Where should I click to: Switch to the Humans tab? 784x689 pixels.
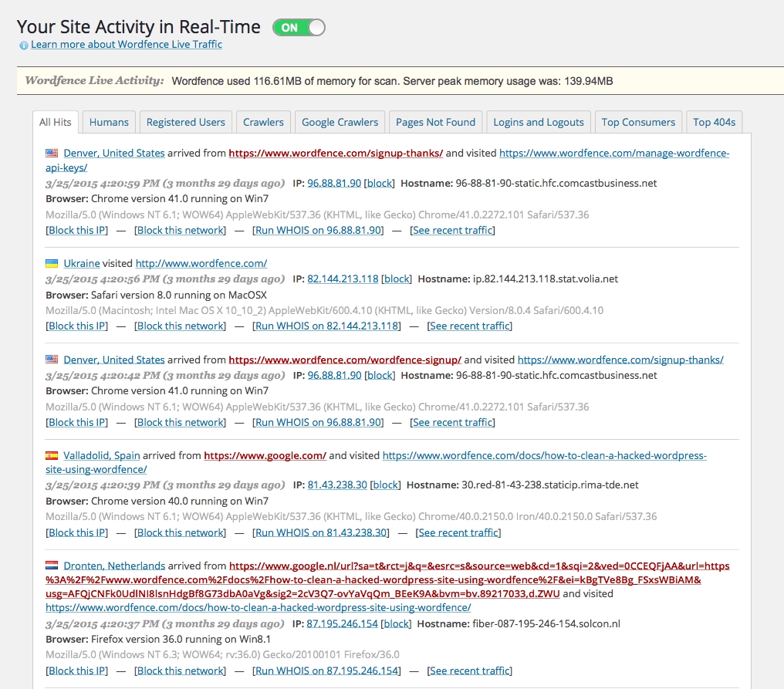[109, 123]
